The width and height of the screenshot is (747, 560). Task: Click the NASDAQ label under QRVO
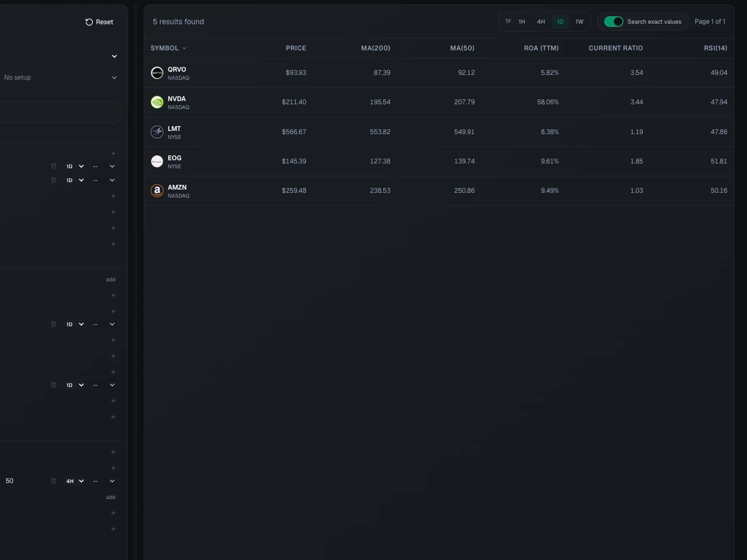coord(179,78)
